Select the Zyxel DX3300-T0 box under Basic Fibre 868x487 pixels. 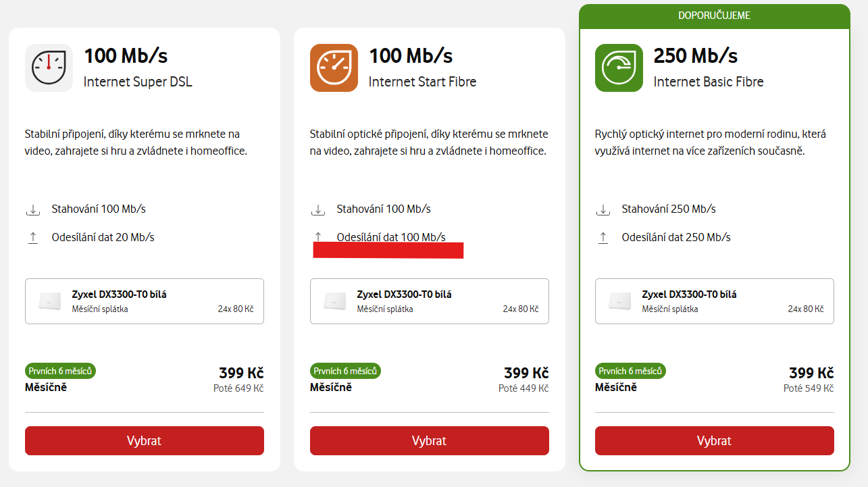point(715,301)
